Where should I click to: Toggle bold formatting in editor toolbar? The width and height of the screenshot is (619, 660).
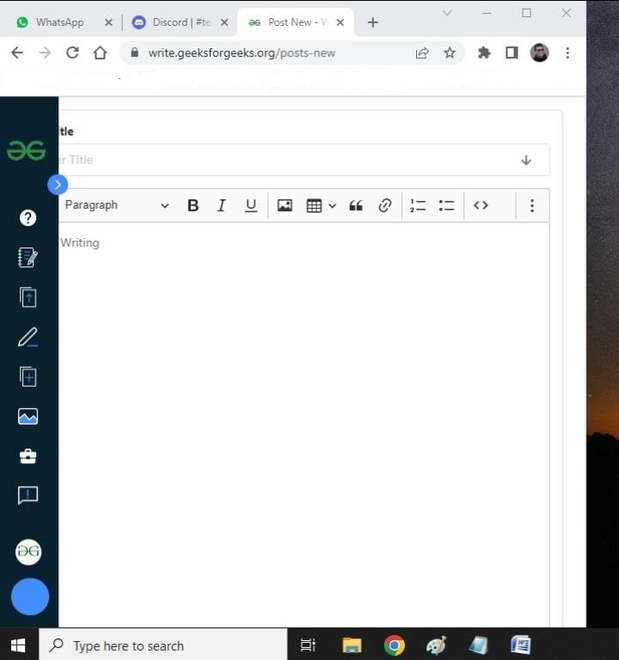(x=193, y=205)
